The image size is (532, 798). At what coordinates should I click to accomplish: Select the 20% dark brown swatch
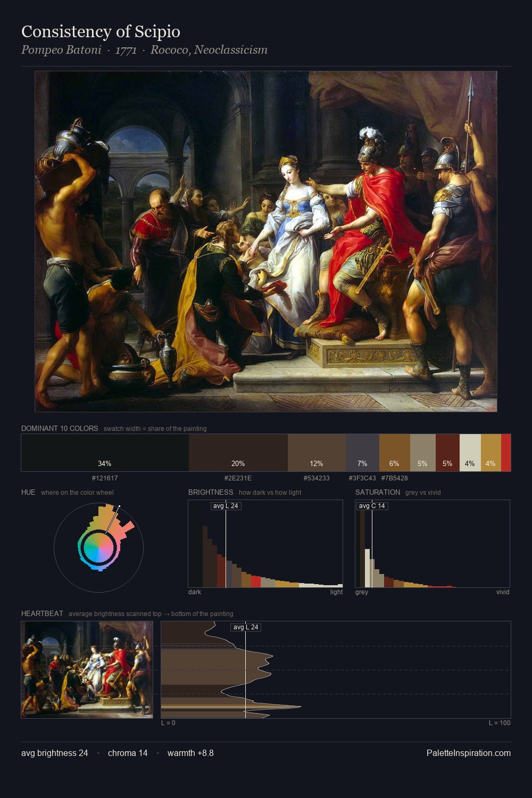tap(238, 453)
